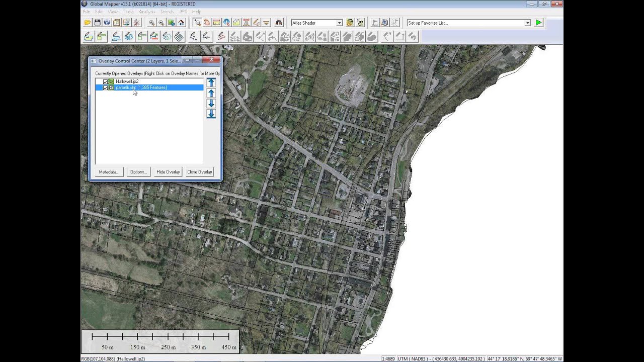Open the Help menu
Screen dimensions: 644x362
pos(197,12)
